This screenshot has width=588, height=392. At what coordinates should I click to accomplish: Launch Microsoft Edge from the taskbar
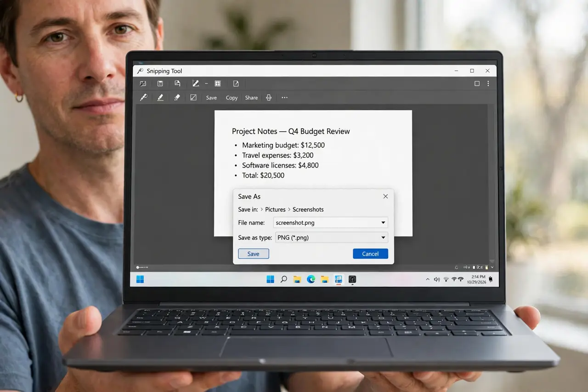(x=311, y=279)
